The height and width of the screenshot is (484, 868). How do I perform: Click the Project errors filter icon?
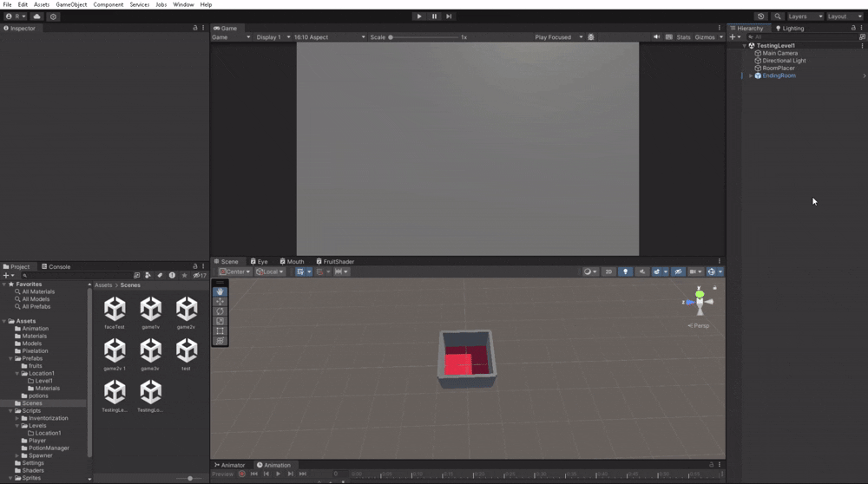(x=172, y=275)
